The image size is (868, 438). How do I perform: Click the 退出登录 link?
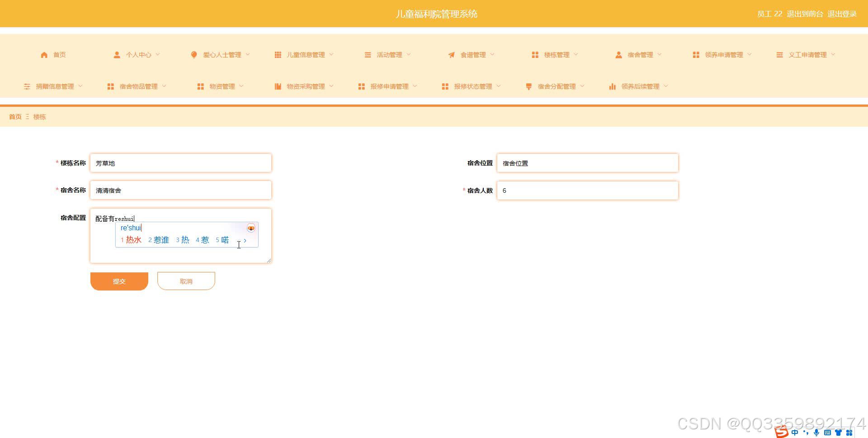tap(842, 14)
